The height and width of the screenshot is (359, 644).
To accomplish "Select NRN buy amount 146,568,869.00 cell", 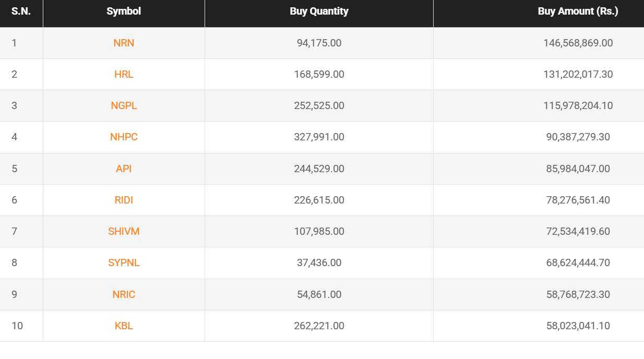I will (578, 43).
